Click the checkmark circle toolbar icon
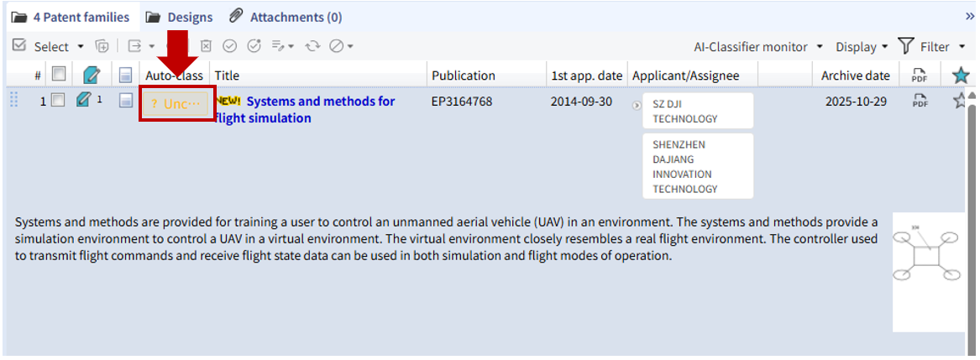The height and width of the screenshot is (360, 980). pos(229,46)
